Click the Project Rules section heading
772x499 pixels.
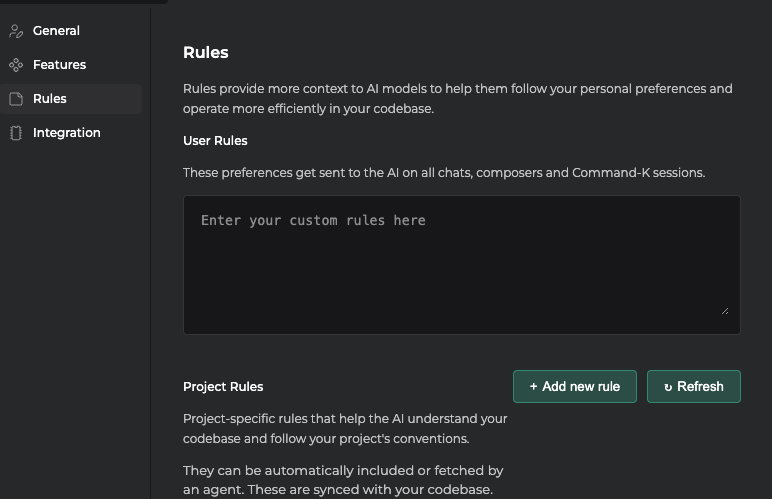click(223, 387)
